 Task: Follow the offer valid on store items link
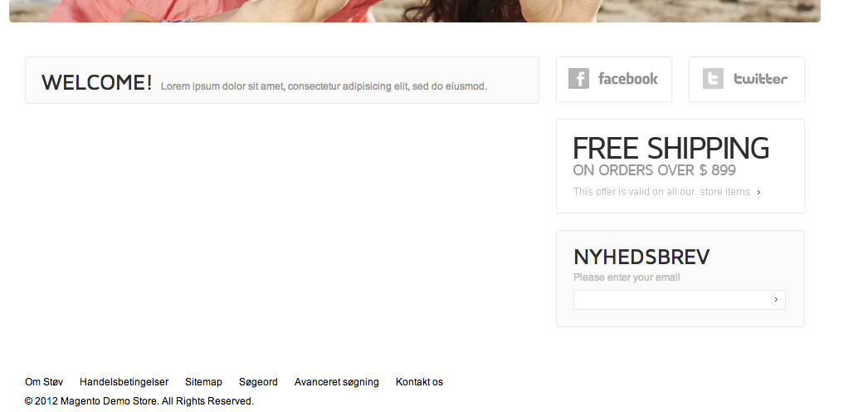[661, 192]
